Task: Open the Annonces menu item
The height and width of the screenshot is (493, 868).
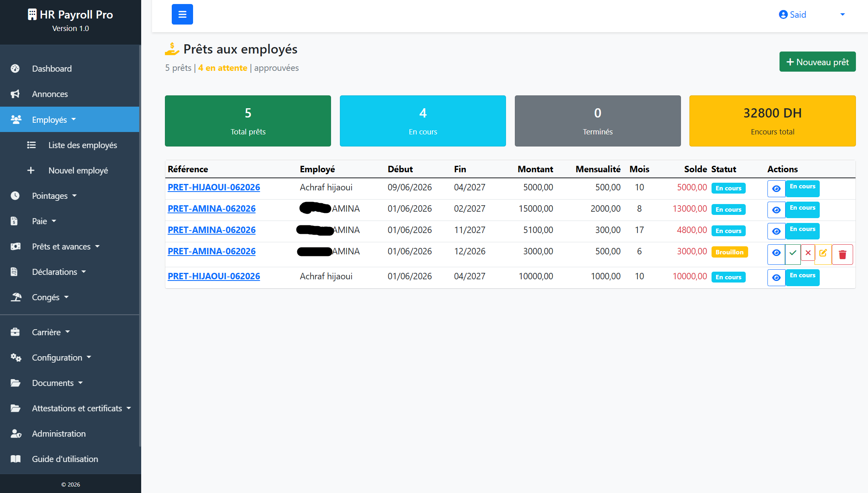Action: 70,94
